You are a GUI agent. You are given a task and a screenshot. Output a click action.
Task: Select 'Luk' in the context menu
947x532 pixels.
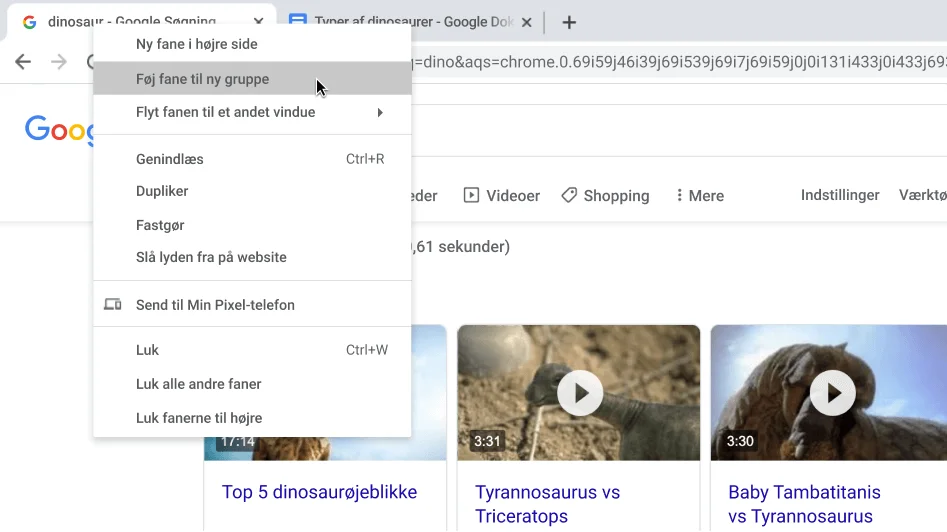pyautogui.click(x=252, y=350)
